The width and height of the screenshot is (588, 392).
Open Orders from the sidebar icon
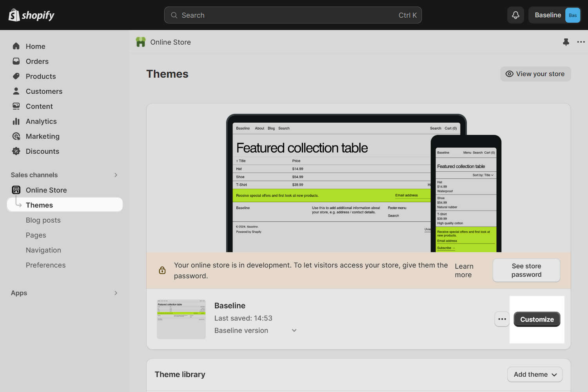click(16, 61)
